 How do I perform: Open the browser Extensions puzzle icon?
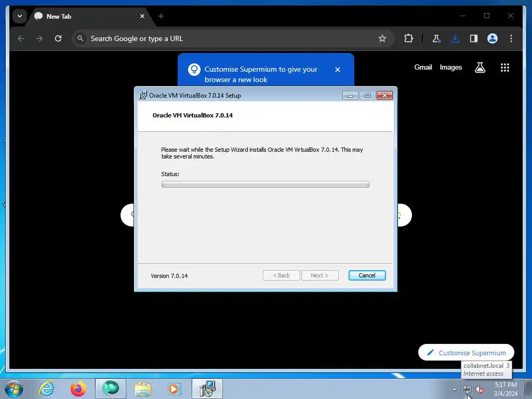[408, 38]
